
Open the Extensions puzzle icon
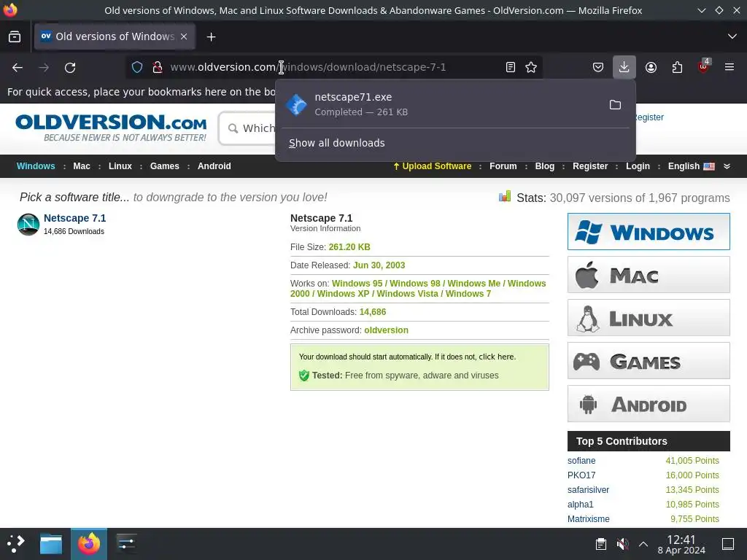(677, 67)
